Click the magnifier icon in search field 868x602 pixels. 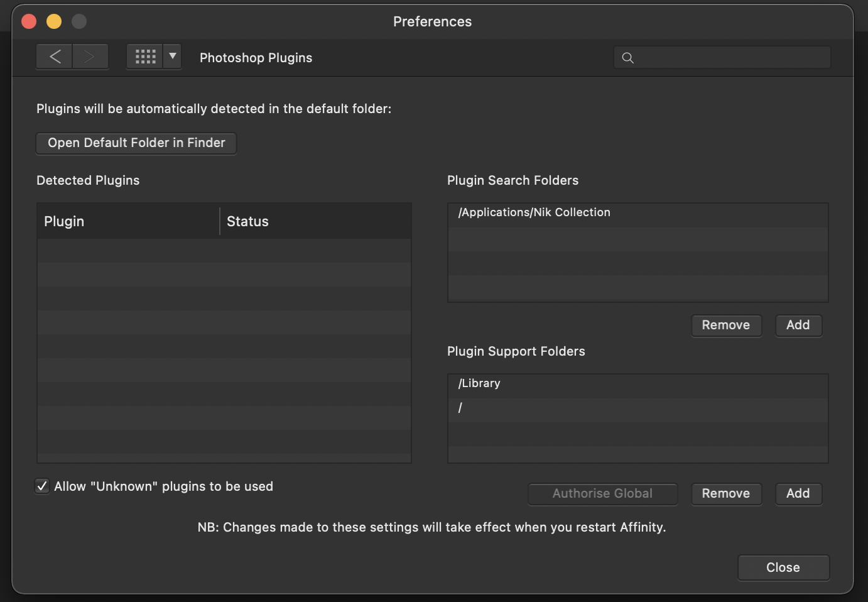click(x=627, y=58)
